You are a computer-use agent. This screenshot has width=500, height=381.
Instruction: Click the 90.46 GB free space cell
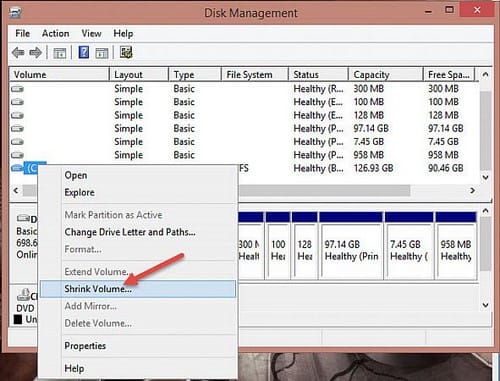446,168
